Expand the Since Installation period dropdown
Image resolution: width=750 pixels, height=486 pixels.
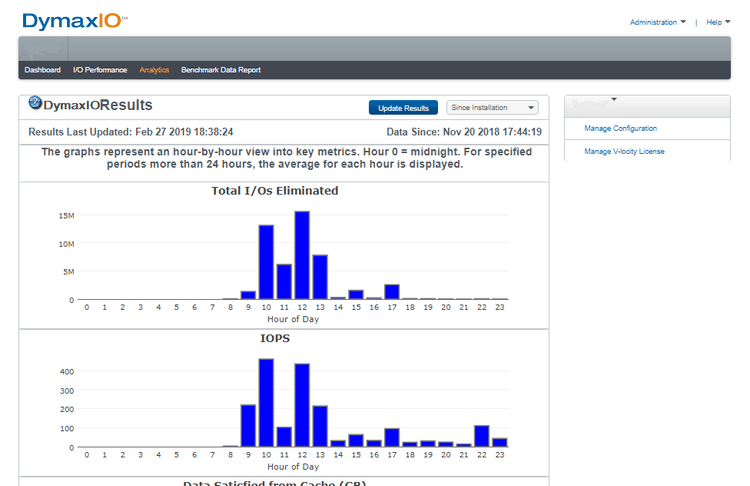492,108
